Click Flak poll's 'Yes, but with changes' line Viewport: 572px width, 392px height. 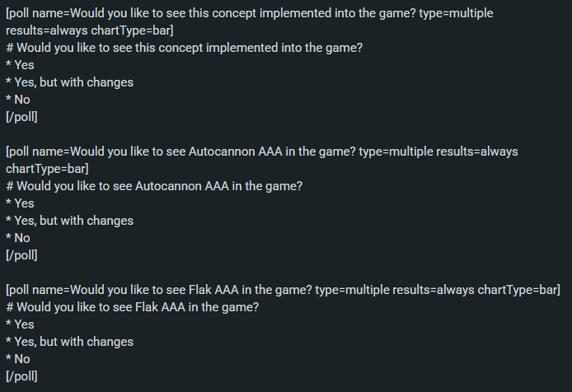[x=70, y=342]
